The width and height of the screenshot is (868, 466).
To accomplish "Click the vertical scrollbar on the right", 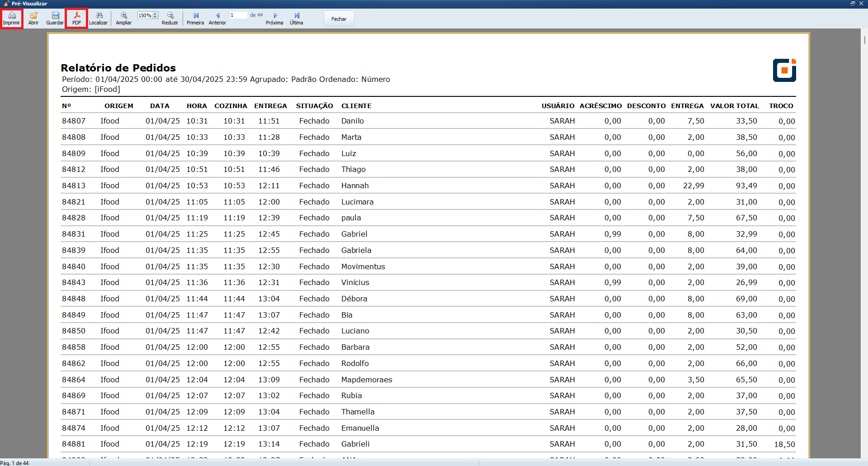I will pos(864,226).
